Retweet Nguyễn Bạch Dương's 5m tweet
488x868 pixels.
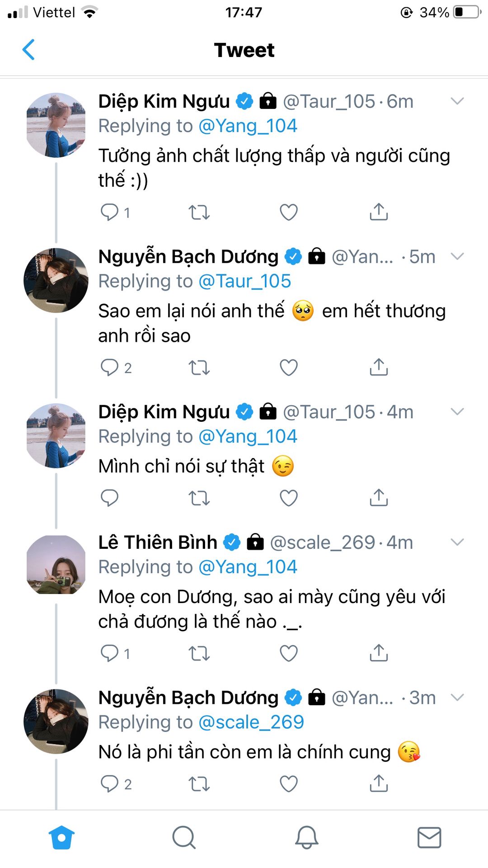point(199,367)
